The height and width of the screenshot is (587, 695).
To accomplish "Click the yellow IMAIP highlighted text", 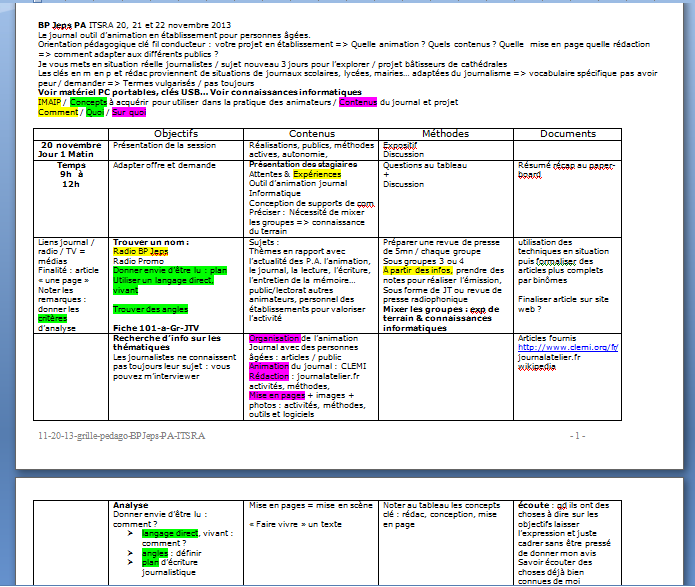I will point(49,102).
